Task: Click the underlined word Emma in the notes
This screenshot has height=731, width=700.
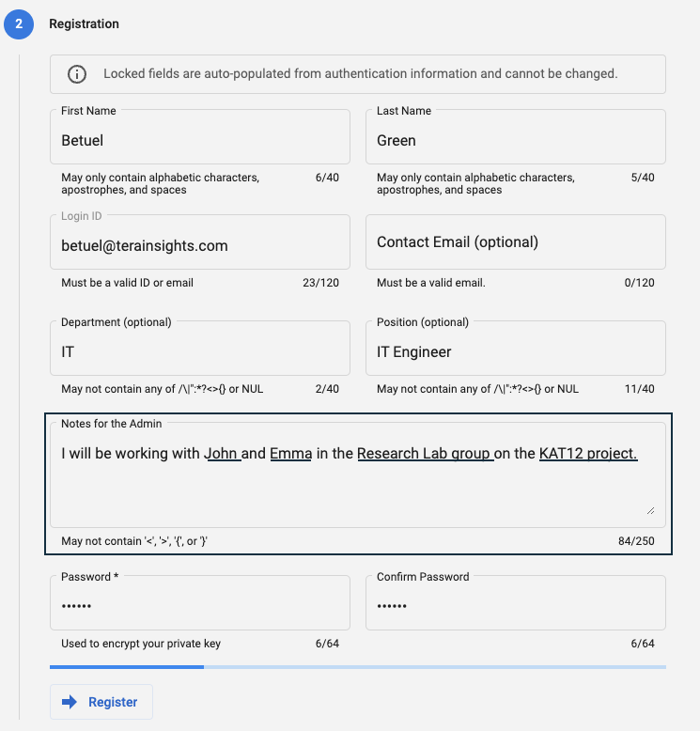Action: pyautogui.click(x=290, y=454)
